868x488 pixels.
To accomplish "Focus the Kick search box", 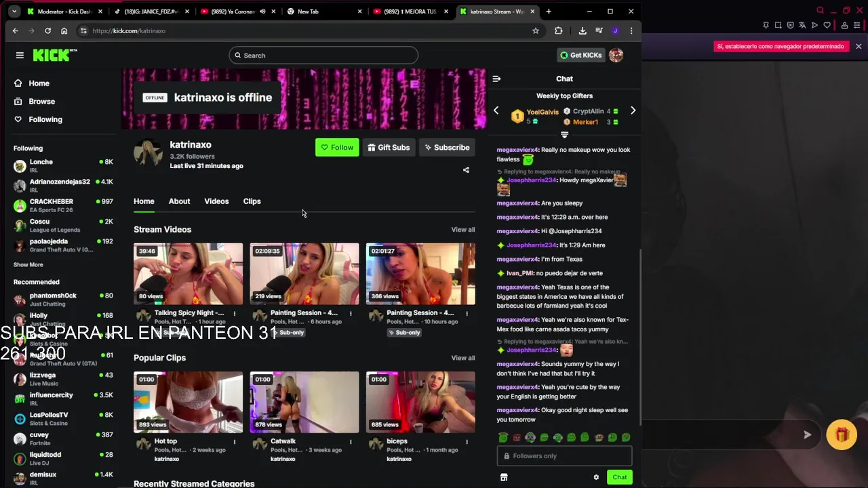I will pos(323,56).
